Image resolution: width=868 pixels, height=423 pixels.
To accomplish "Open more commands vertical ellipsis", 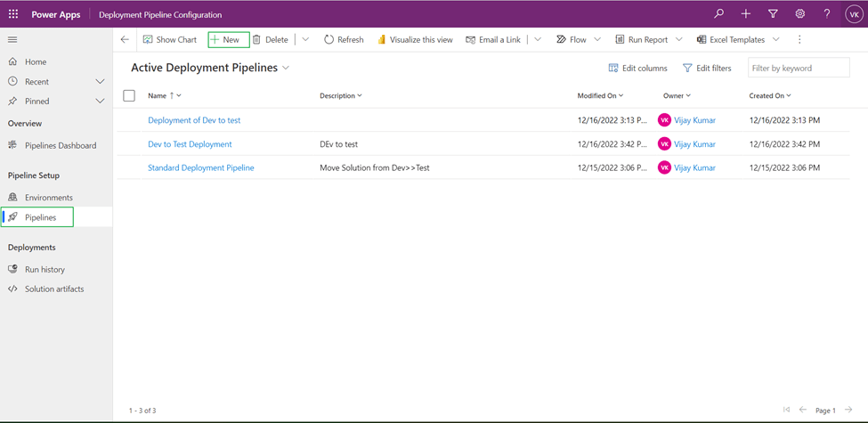I will tap(799, 40).
